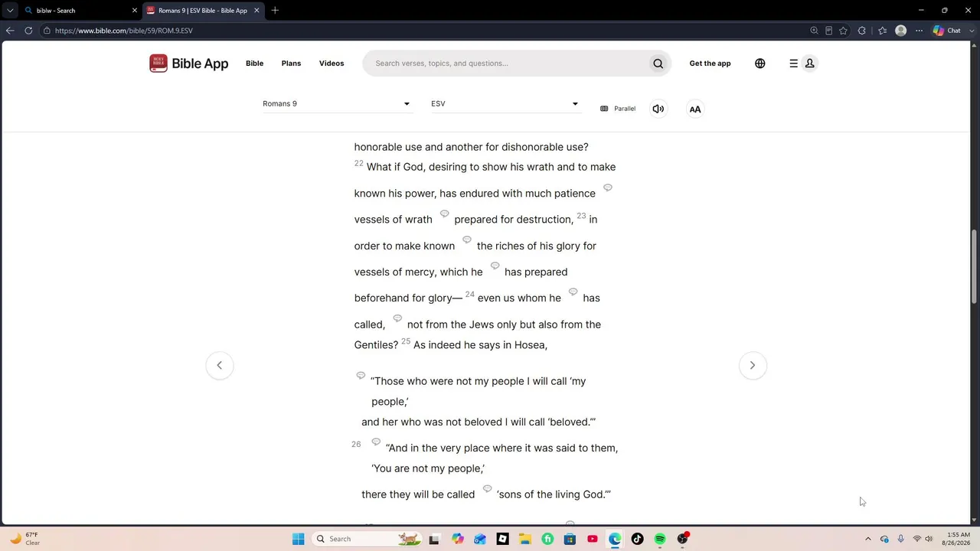Viewport: 980px width, 551px height.
Task: Open the language globe selector
Action: pos(759,64)
